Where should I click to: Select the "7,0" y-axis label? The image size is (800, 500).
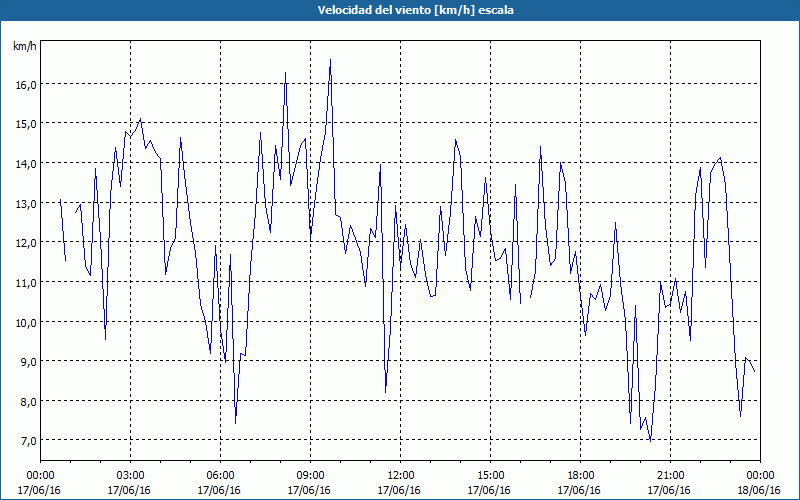coord(28,441)
